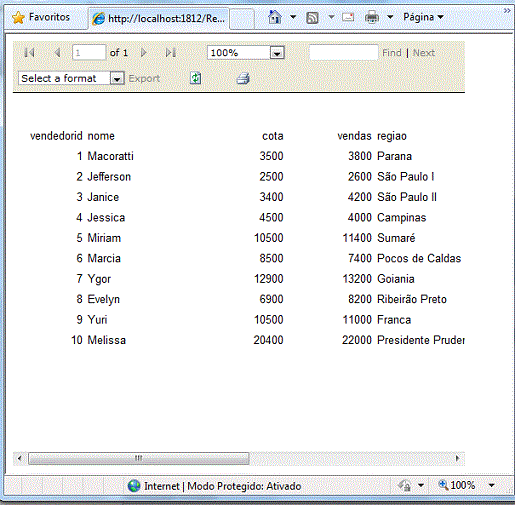The width and height of the screenshot is (515, 505).
Task: Open the zoom 100% dropdown in report toolbar
Action: point(277,53)
